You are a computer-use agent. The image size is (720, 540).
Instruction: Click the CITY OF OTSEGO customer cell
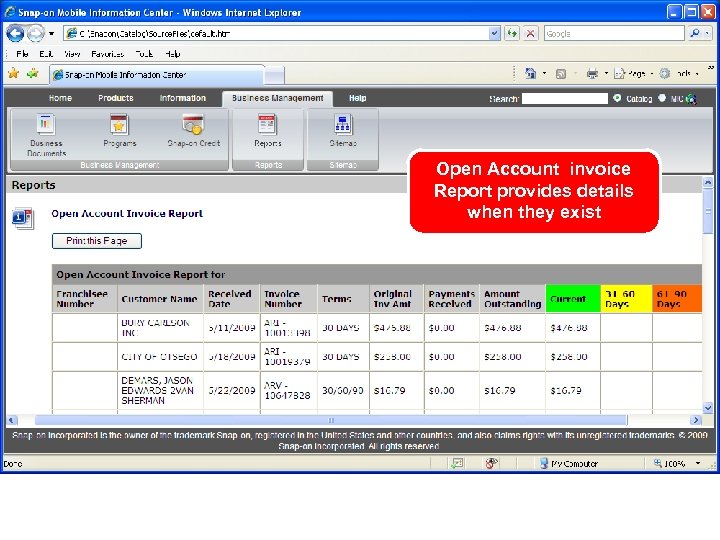[x=160, y=357]
